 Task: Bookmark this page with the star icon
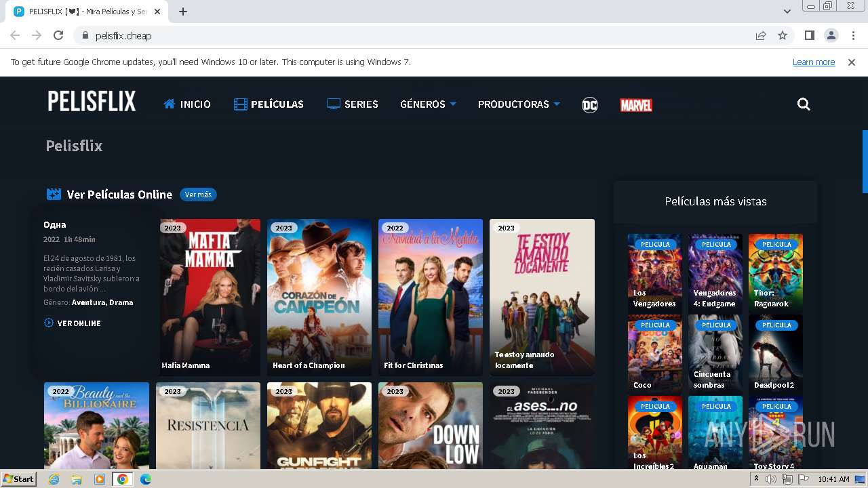[x=783, y=35]
